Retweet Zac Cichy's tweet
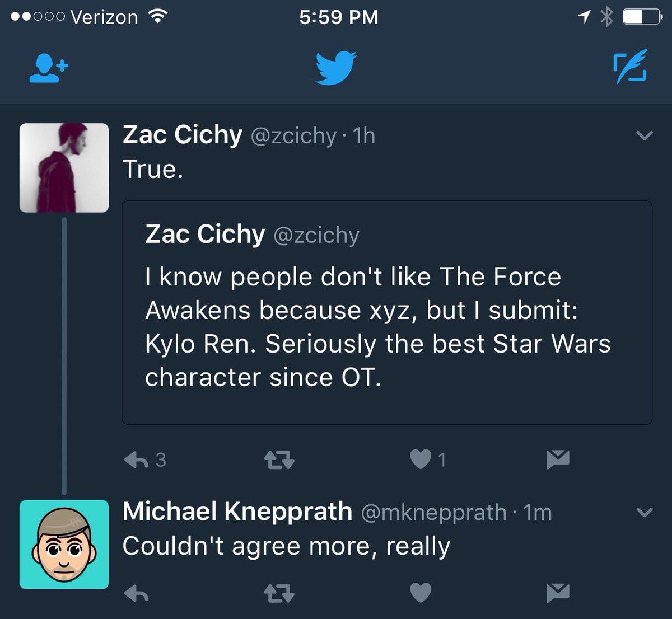The height and width of the screenshot is (619, 672). pyautogui.click(x=279, y=460)
